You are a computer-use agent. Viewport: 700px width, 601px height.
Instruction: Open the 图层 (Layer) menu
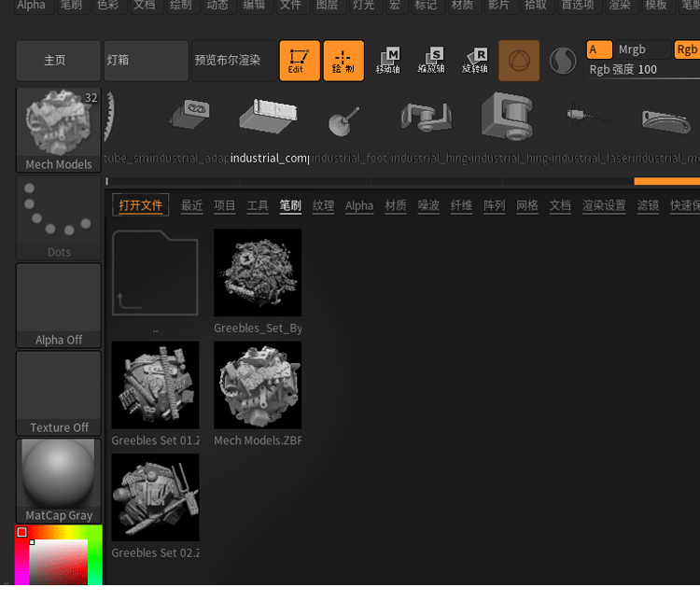point(327,6)
